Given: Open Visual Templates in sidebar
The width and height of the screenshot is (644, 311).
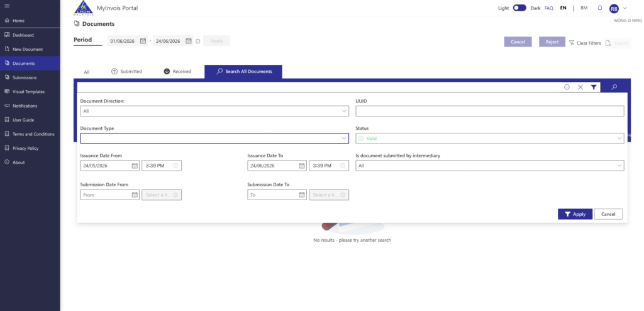Looking at the screenshot, I should (x=30, y=92).
